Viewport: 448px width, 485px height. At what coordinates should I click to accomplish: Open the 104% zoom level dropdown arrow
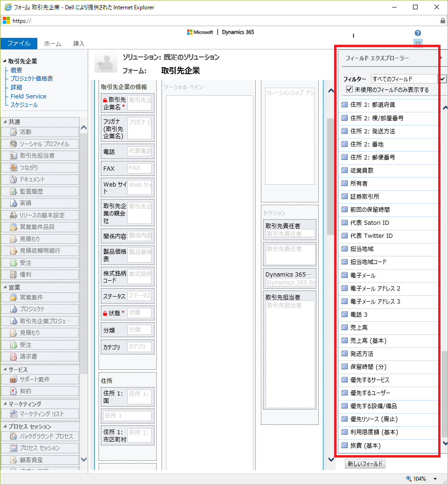(435, 479)
